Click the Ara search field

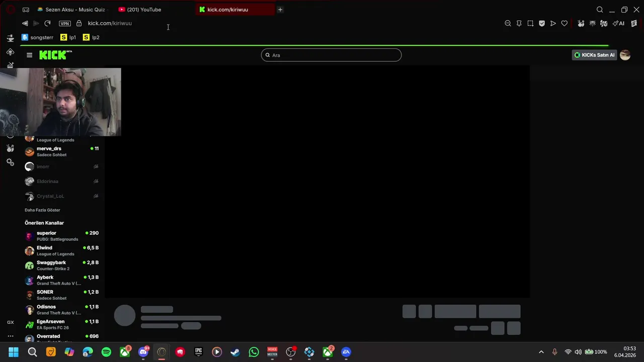point(331,55)
